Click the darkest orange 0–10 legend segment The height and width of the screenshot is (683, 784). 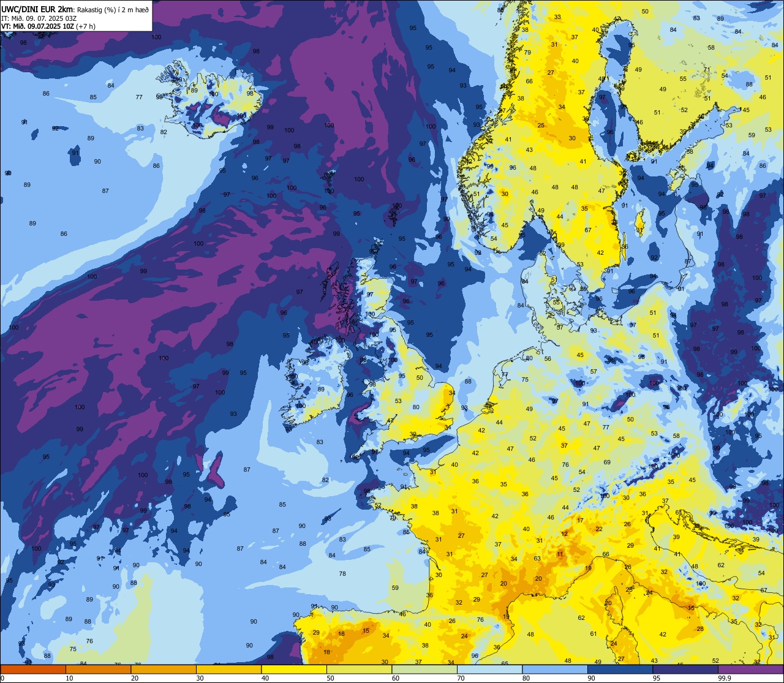point(33,670)
